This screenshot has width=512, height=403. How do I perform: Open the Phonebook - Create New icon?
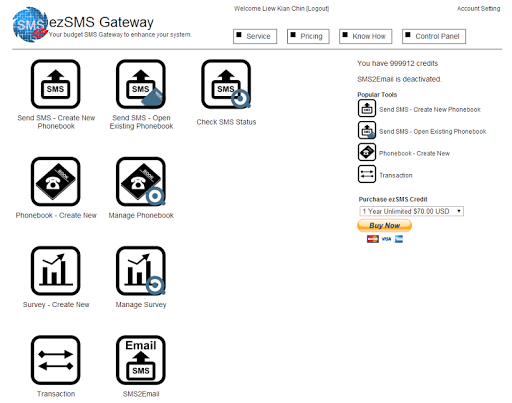[55, 182]
